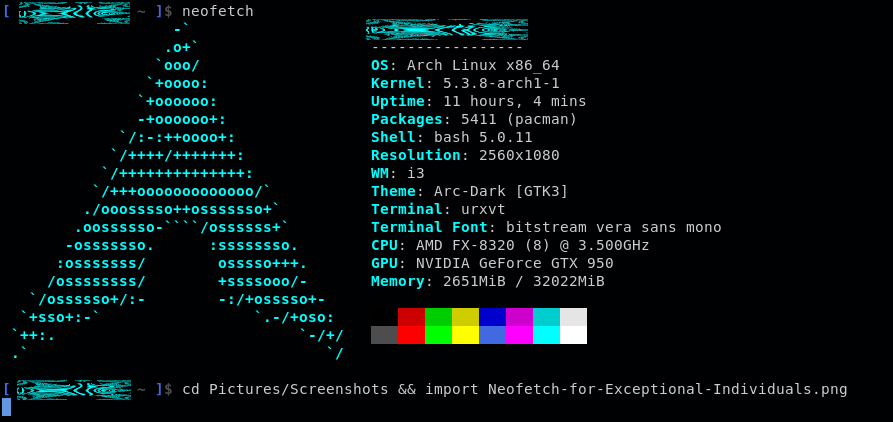Click the 'CPU' label
893x422 pixels.
click(x=384, y=245)
